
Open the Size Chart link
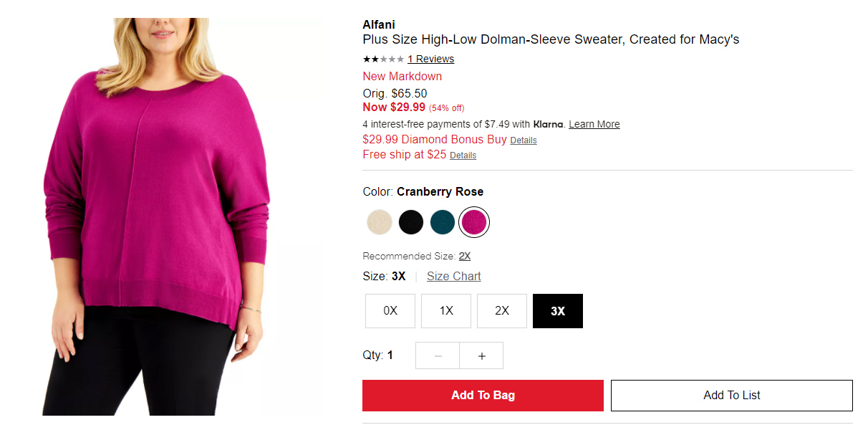click(454, 277)
